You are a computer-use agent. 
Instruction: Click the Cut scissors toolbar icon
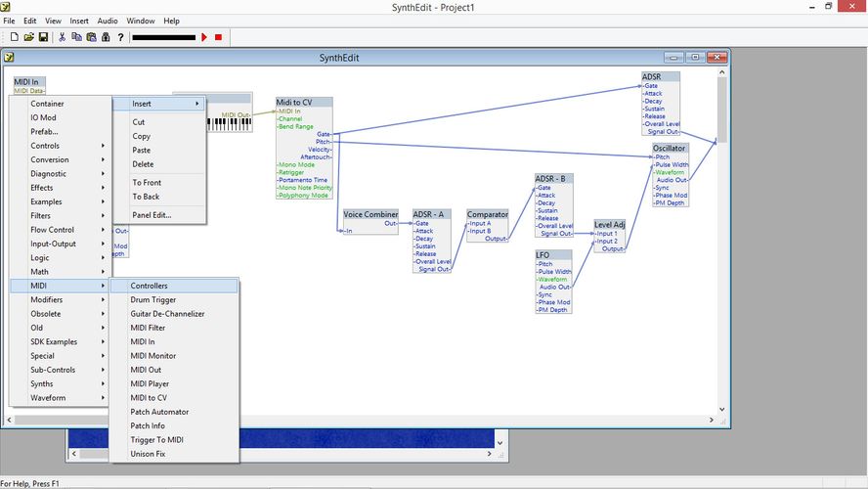point(63,37)
